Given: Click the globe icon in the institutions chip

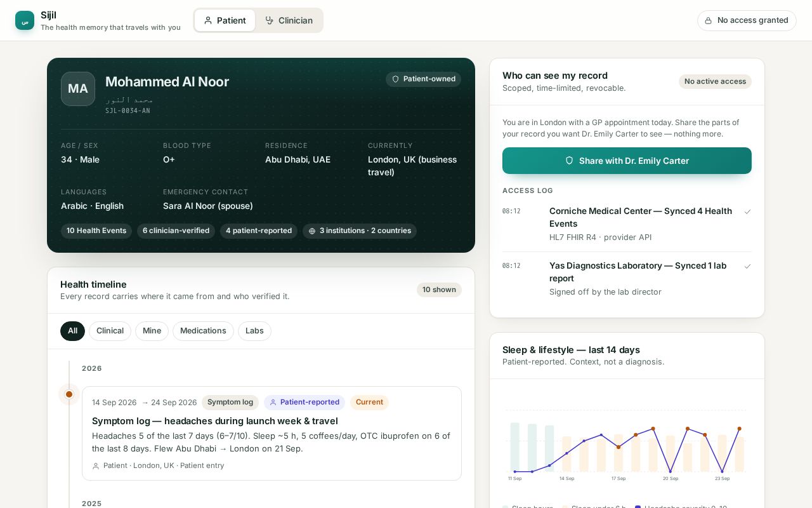Looking at the screenshot, I should click(x=312, y=231).
